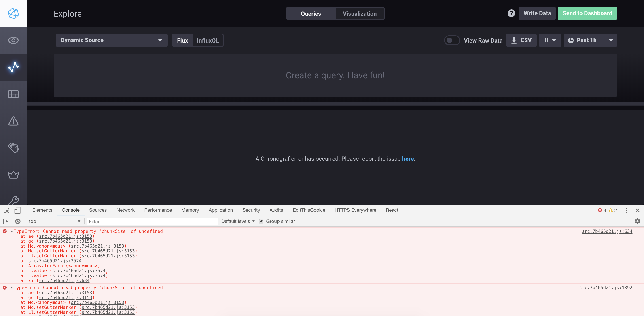The height and width of the screenshot is (316, 644).
Task: Uncheck the Group similar checkbox
Action: (x=261, y=221)
